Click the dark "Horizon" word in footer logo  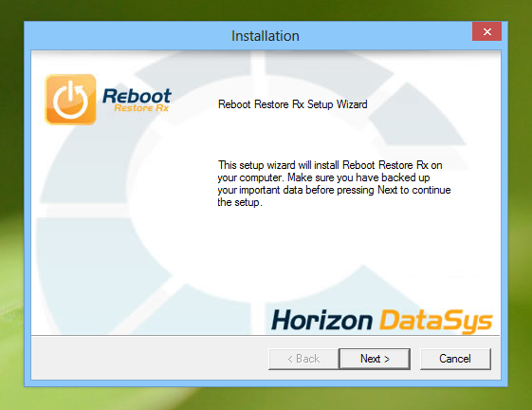click(x=321, y=320)
